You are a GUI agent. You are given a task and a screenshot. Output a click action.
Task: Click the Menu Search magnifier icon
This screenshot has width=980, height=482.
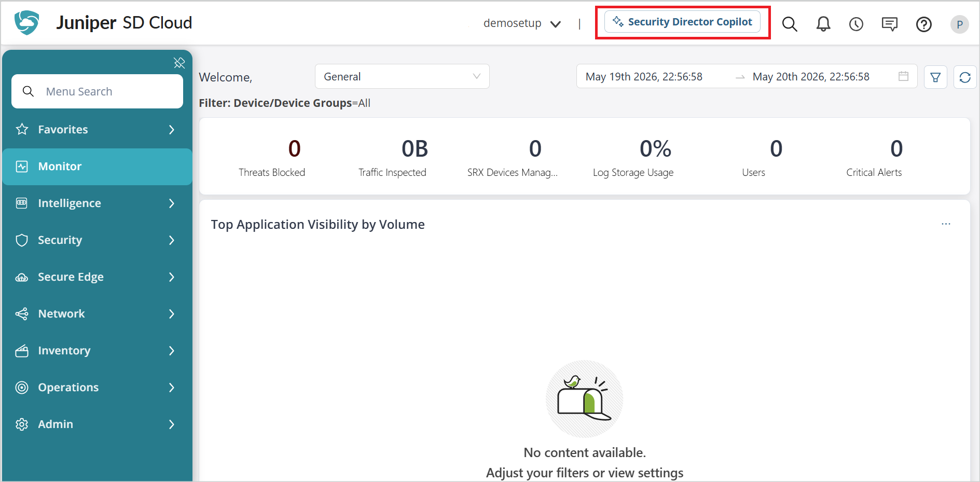click(x=29, y=91)
